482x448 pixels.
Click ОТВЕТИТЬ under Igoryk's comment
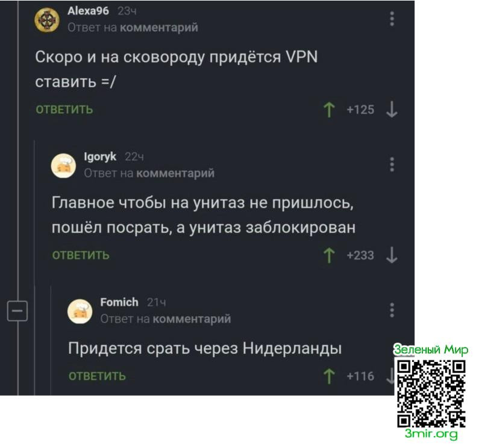[81, 255]
